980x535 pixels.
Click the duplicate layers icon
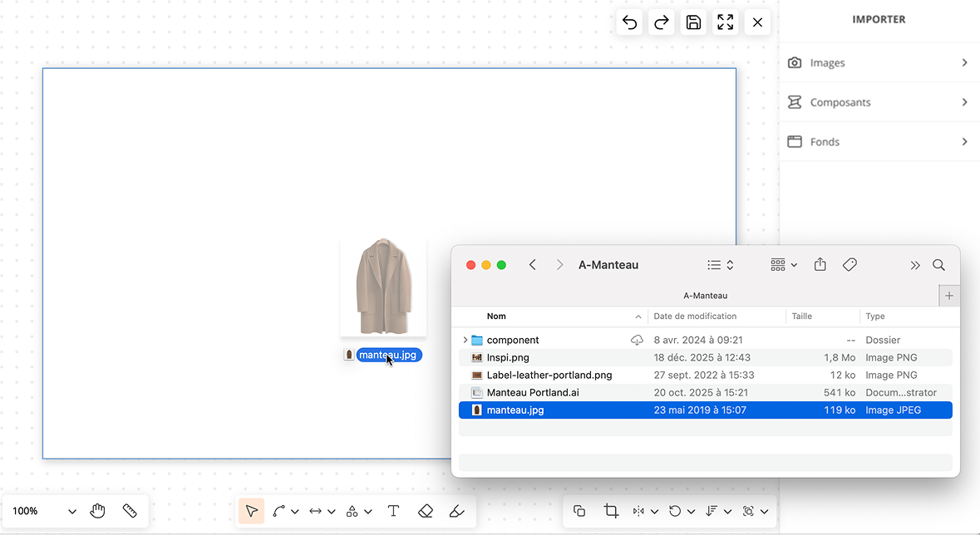[x=579, y=511]
